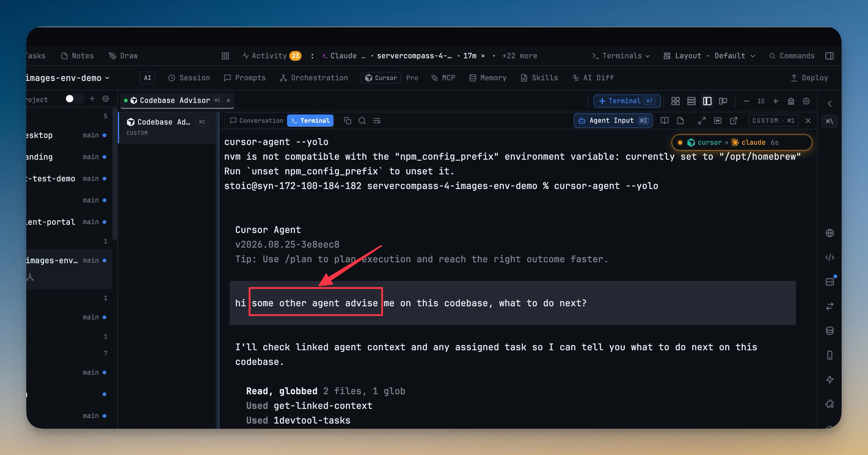Click the copy terminal output icon

click(x=347, y=121)
